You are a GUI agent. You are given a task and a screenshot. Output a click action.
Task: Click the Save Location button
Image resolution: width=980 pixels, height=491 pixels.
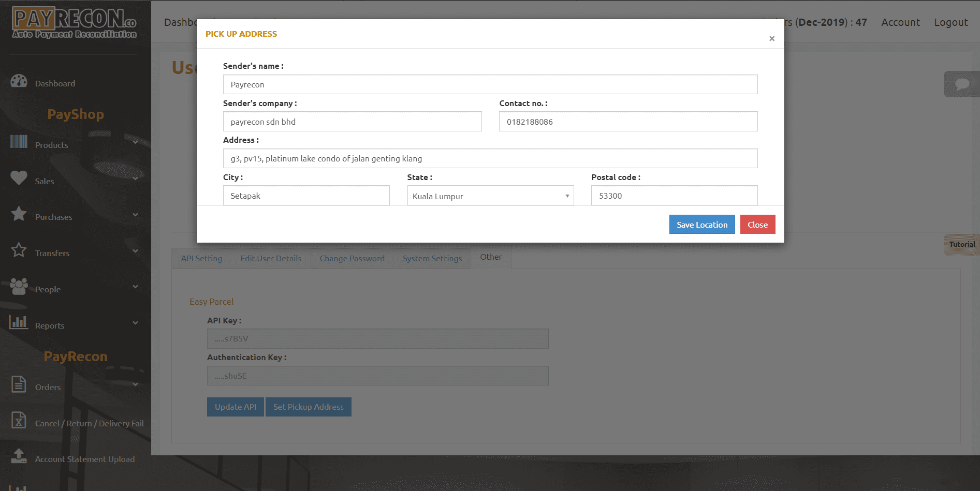pyautogui.click(x=702, y=225)
